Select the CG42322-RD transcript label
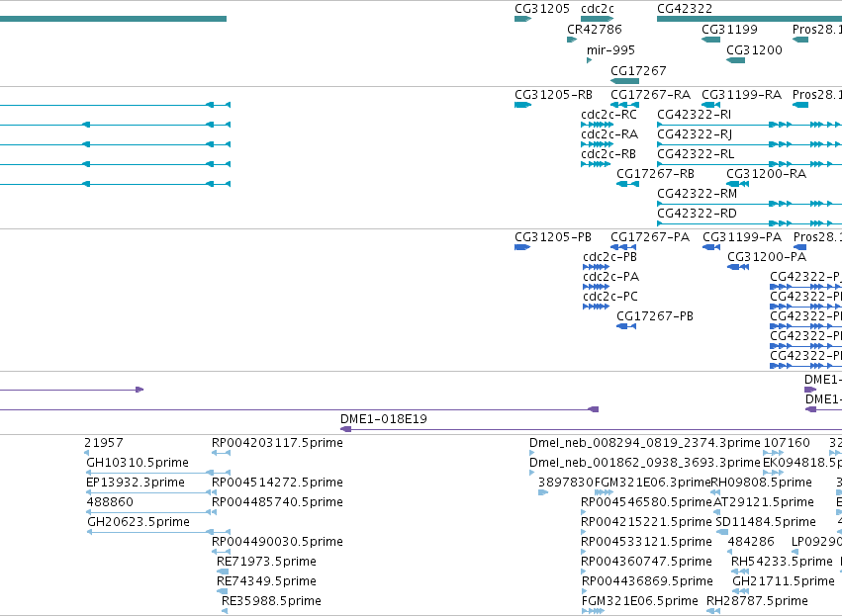Image resolution: width=842 pixels, height=616 pixels. click(x=697, y=213)
